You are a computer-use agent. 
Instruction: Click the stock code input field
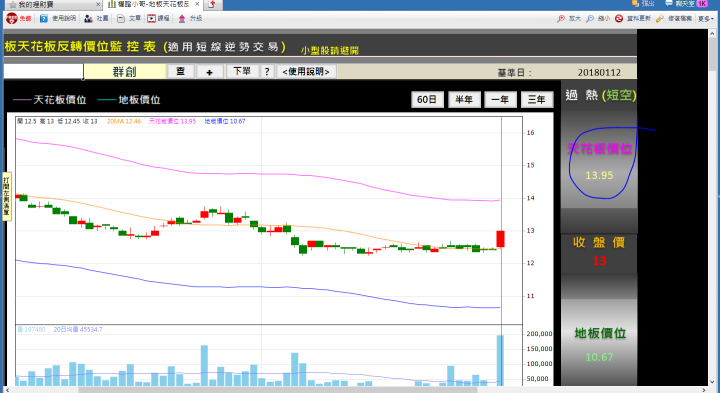click(43, 72)
